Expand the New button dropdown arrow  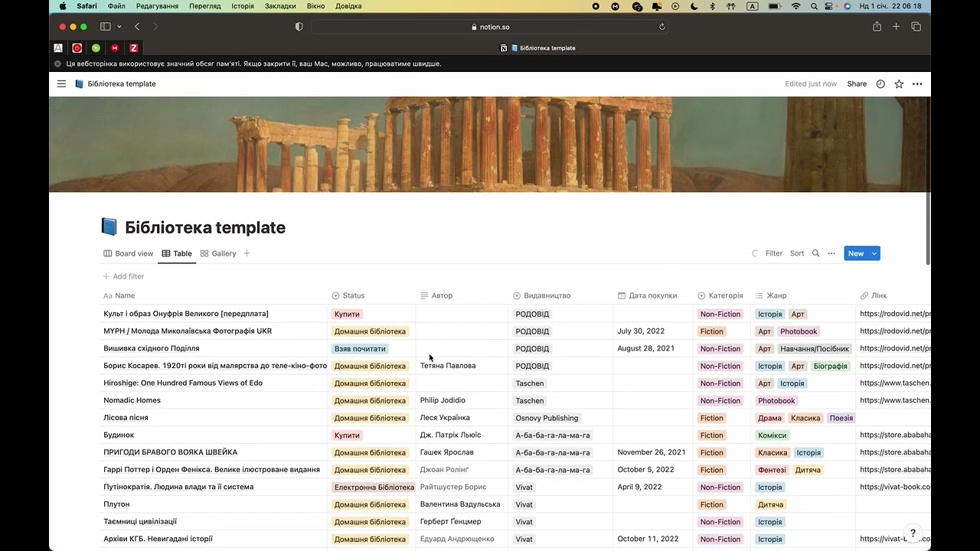874,253
